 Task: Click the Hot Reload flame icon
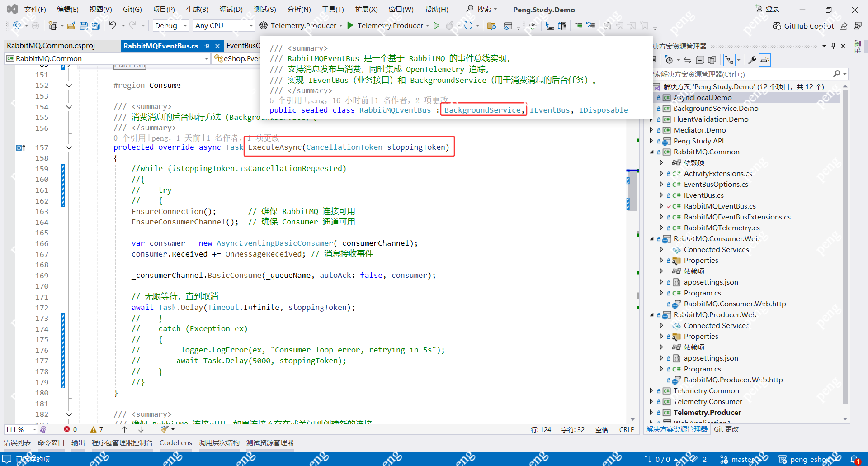450,26
